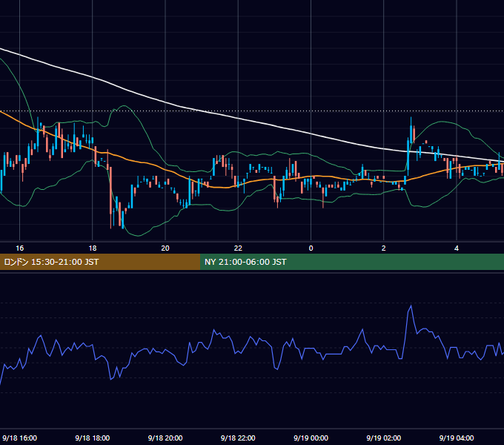
Task: Select the 9/18 20:00 date label
Action: pyautogui.click(x=165, y=438)
